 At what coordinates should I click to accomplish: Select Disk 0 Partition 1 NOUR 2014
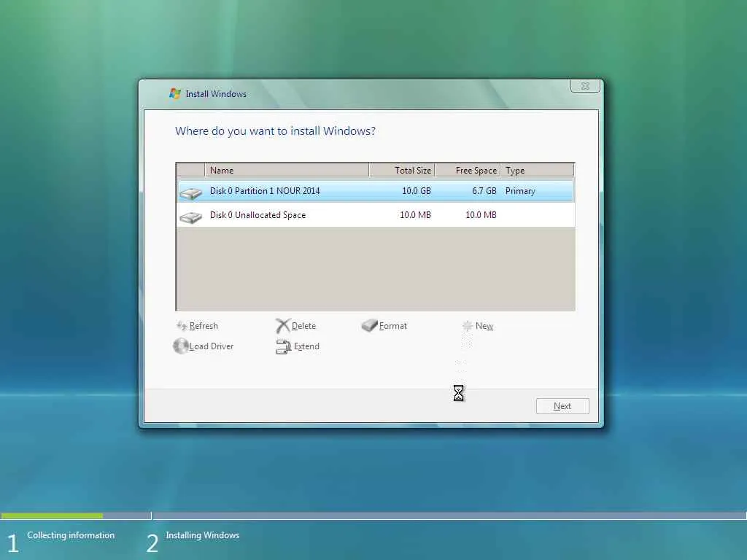coord(376,191)
